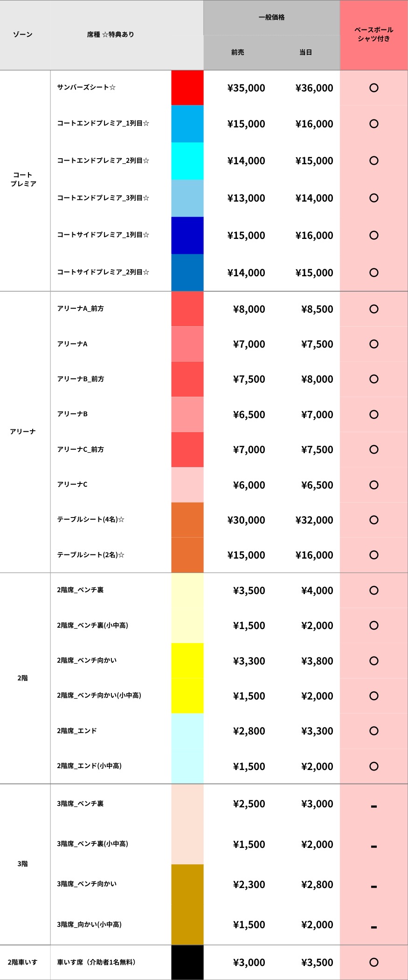
Task: Click the 前売 column header
Action: 238,52
